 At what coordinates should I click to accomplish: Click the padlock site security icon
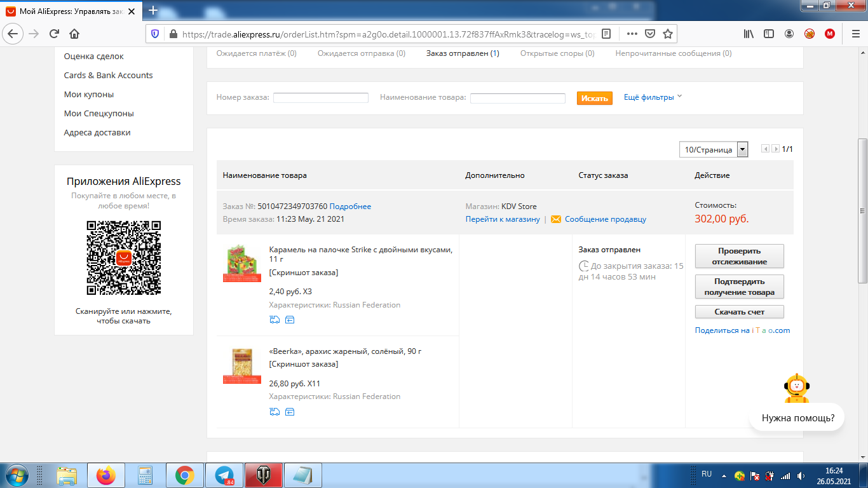coord(172,34)
